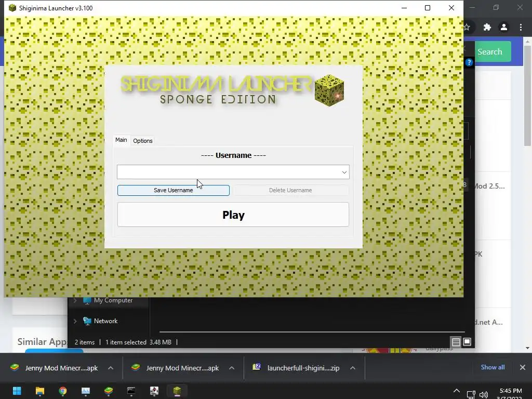
Task: Minimize the background Chrome window
Action: [x=472, y=7]
